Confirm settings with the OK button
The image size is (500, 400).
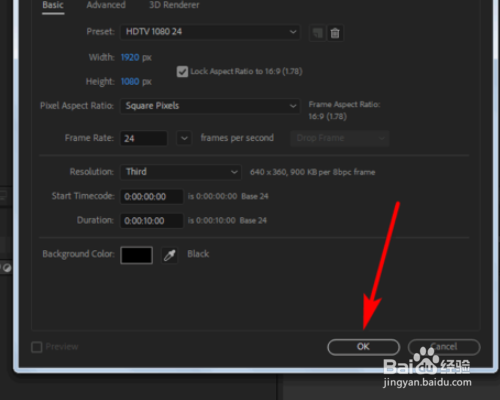pos(364,347)
